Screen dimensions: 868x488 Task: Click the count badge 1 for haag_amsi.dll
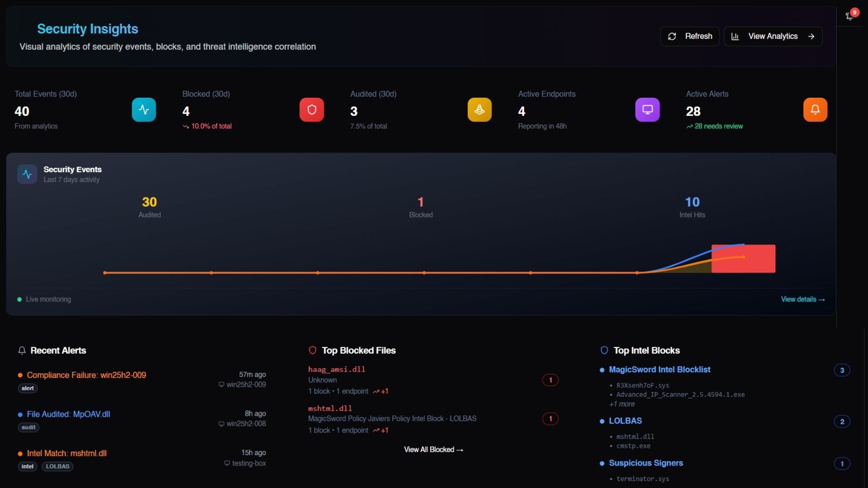(550, 380)
